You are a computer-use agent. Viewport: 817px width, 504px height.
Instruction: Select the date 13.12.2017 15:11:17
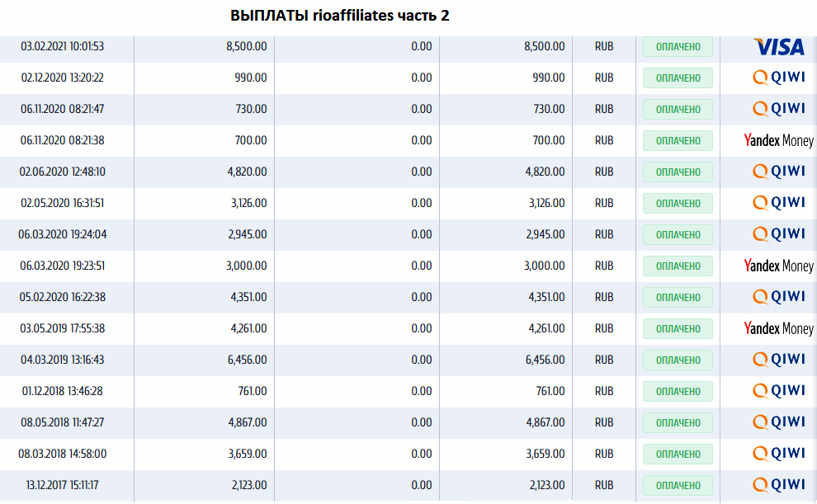pos(62,485)
